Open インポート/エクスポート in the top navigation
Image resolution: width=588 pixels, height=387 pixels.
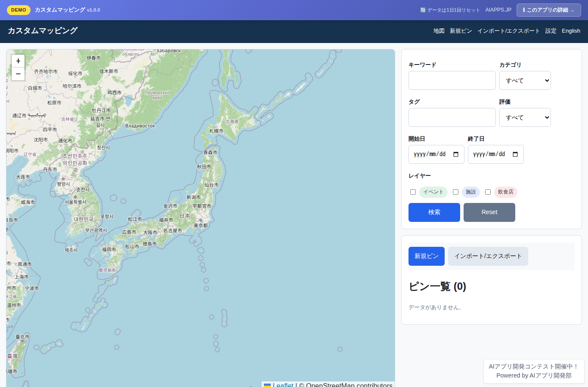point(508,31)
